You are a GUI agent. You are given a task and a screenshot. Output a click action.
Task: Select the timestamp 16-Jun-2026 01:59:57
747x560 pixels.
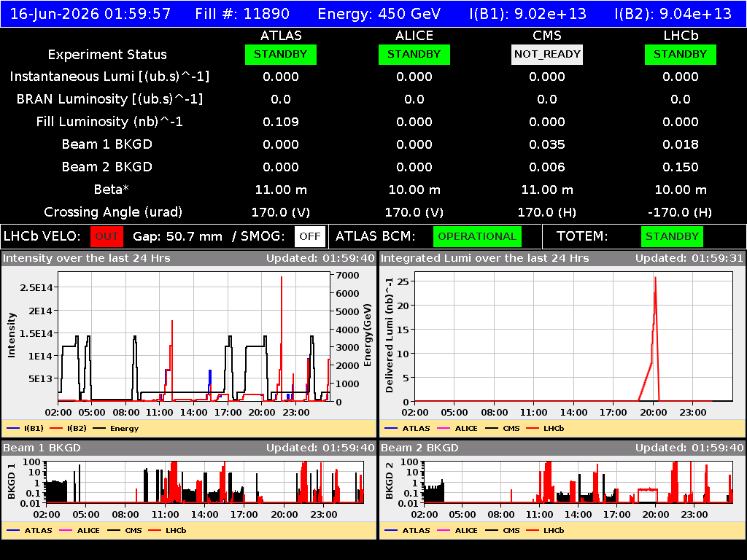[90, 13]
